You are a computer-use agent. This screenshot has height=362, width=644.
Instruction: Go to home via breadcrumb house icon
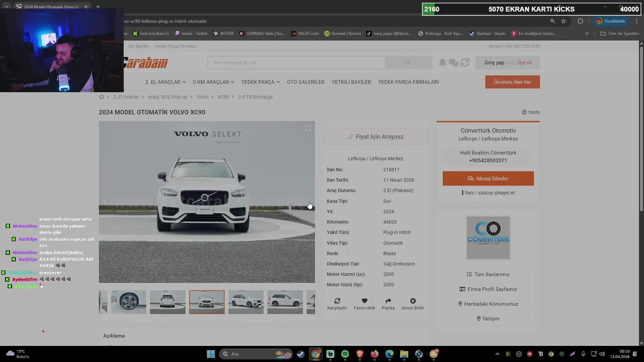point(102,97)
